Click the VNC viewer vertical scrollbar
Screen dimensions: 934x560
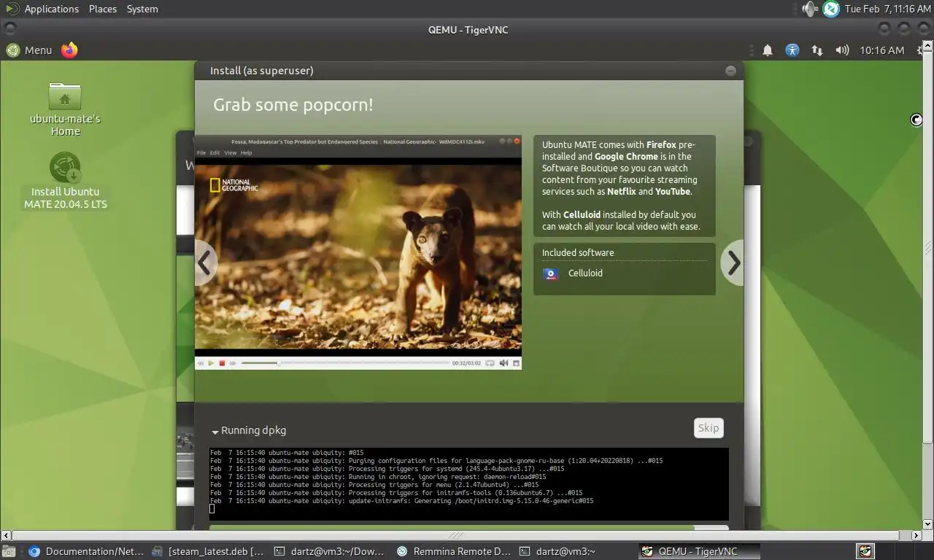coord(928,248)
